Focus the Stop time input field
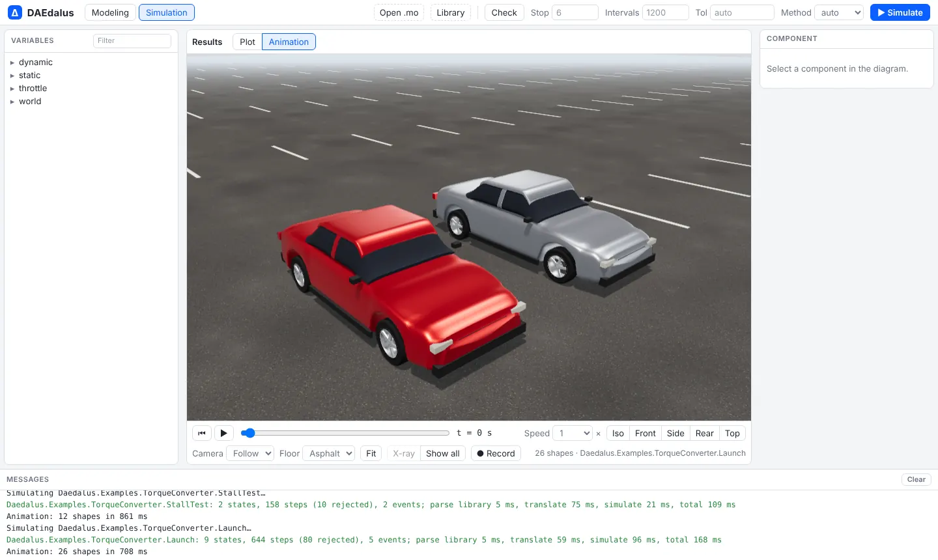This screenshot has height=560, width=938. point(575,12)
